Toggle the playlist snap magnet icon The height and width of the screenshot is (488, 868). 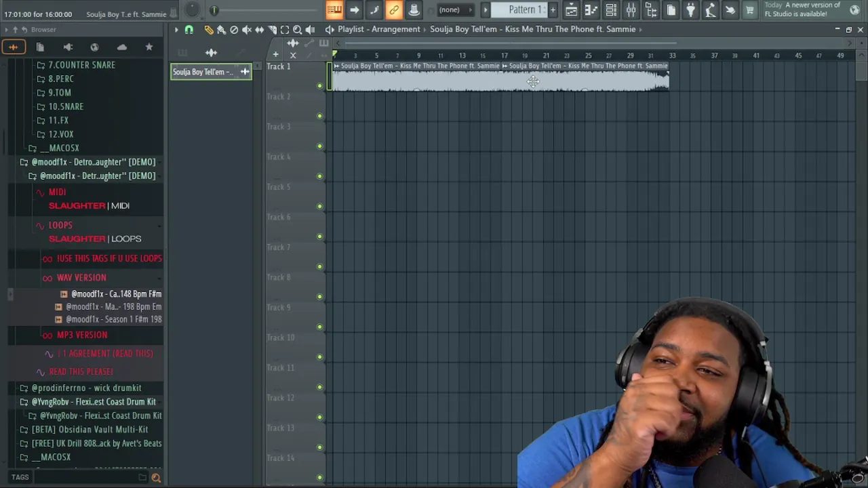189,30
